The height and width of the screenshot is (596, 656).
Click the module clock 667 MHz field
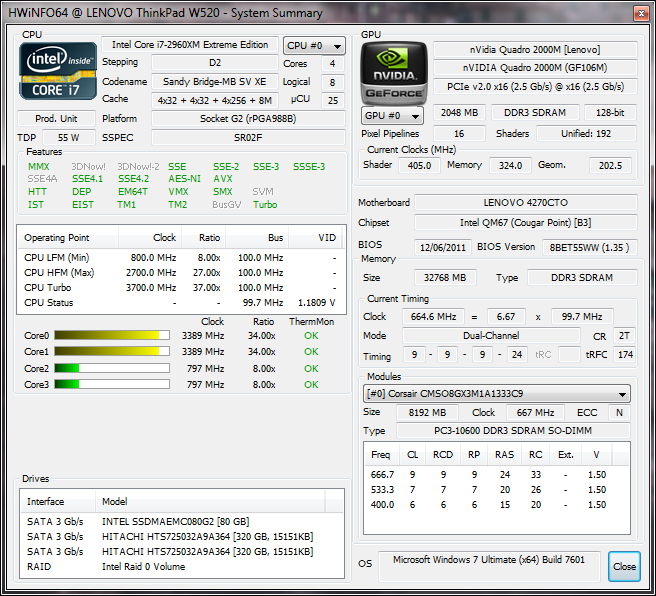coord(535,413)
